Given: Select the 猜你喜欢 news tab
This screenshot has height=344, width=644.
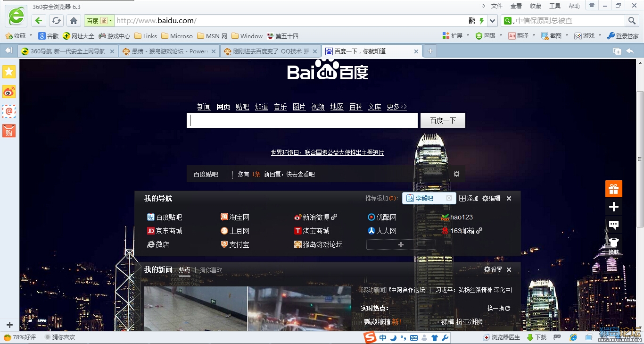Looking at the screenshot, I should pos(211,270).
